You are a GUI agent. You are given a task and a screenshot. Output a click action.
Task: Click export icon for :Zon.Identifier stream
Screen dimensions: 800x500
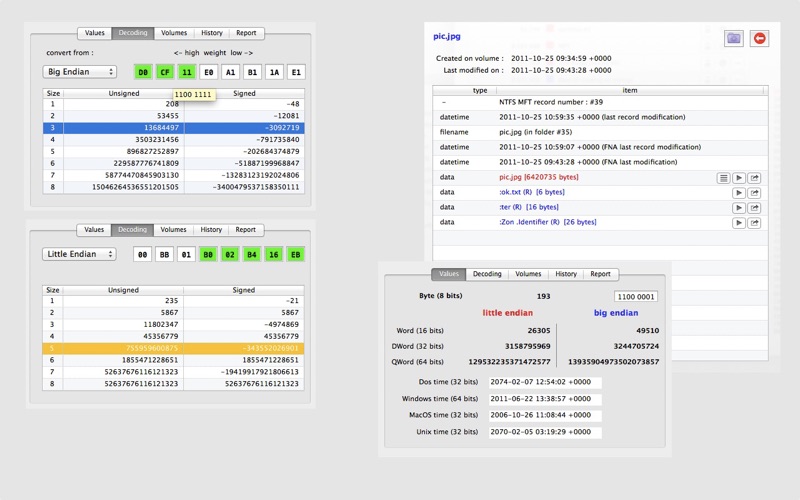click(755, 222)
